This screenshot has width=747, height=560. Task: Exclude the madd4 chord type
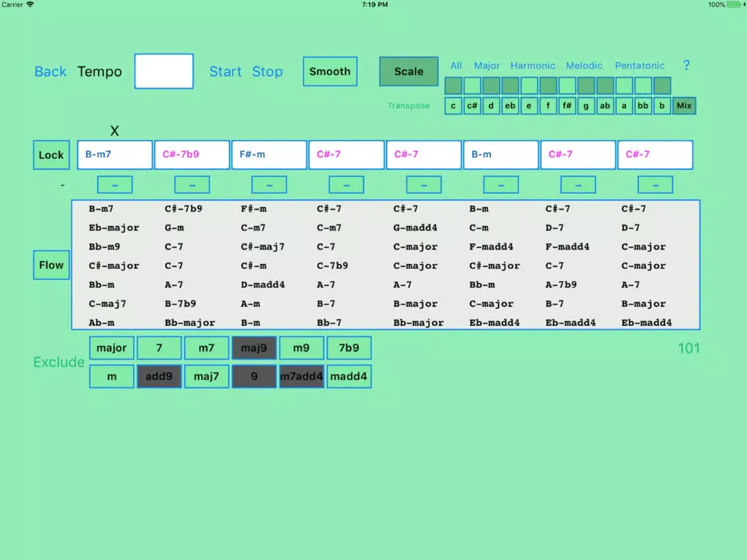tap(349, 377)
